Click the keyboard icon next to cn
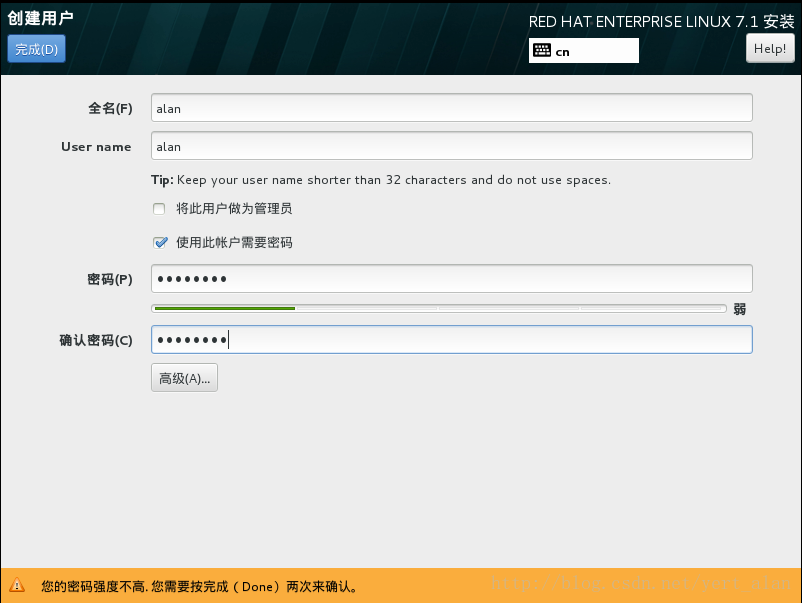 [x=542, y=51]
